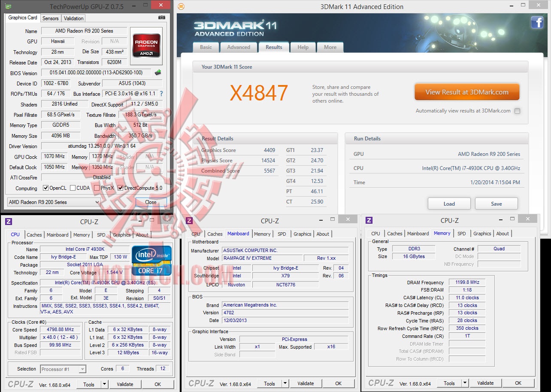
Task: Click the 3DMark 11 title bar app icon
Action: (x=181, y=6)
